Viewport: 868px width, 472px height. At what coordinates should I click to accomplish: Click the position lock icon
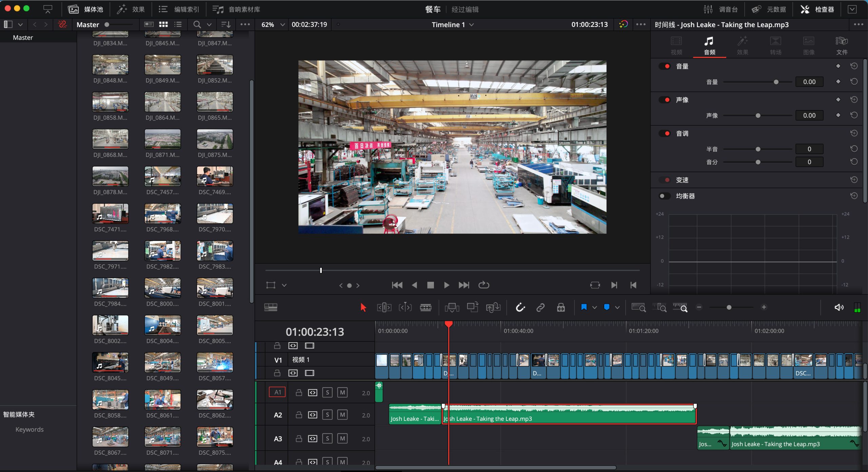click(x=561, y=307)
